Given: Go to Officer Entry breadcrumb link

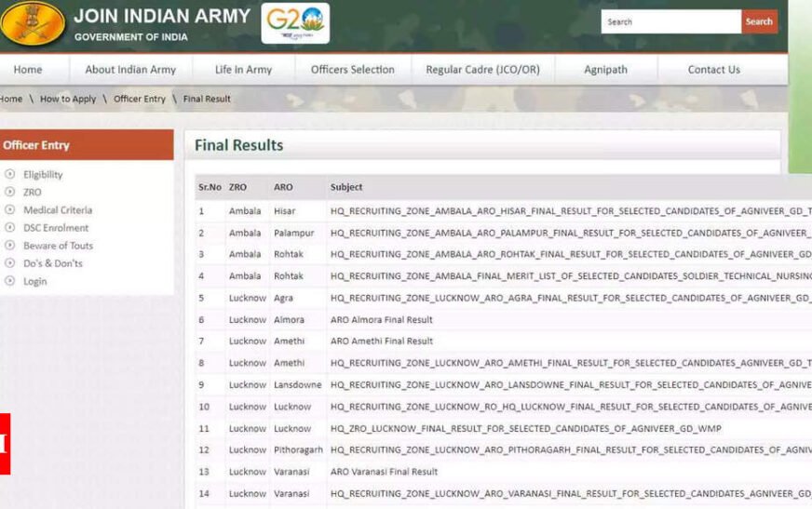Looking at the screenshot, I should [140, 99].
